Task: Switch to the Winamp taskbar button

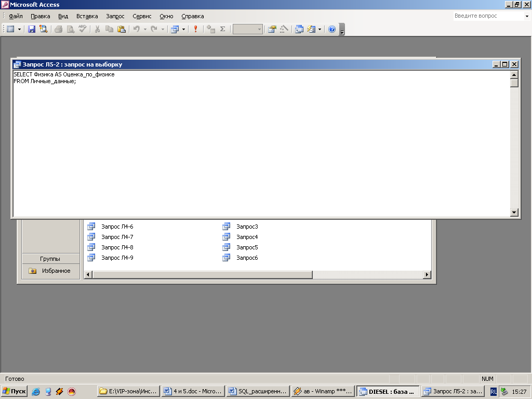Action: coord(323,392)
